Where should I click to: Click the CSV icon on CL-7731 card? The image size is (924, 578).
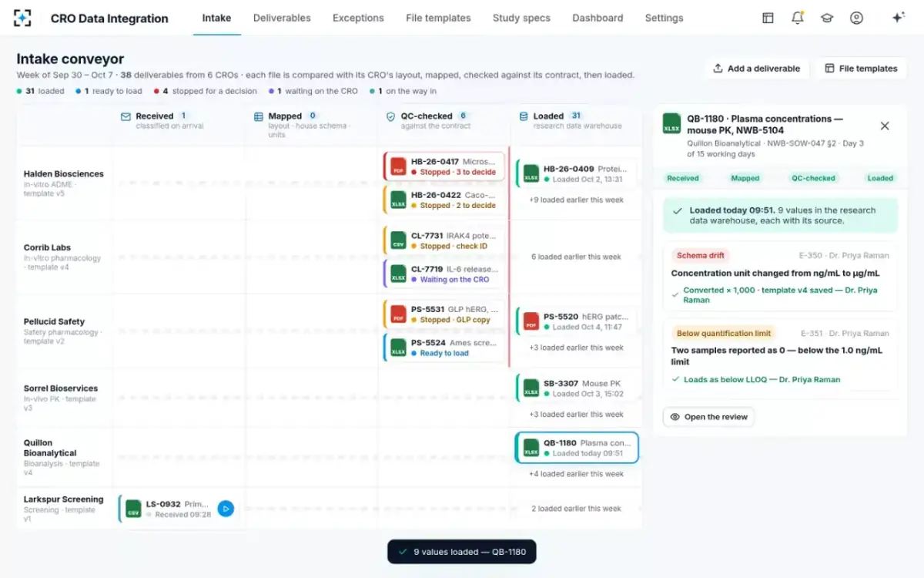click(x=398, y=240)
